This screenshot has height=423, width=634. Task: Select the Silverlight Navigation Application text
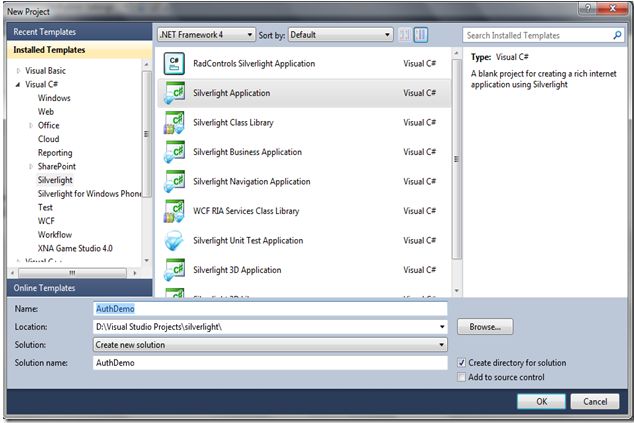251,182
